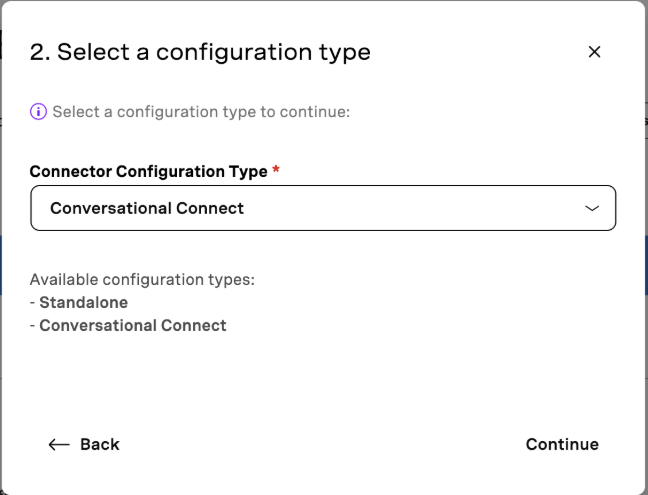Viewport: 648px width, 495px height.
Task: Go back to the previous step
Action: tap(84, 445)
